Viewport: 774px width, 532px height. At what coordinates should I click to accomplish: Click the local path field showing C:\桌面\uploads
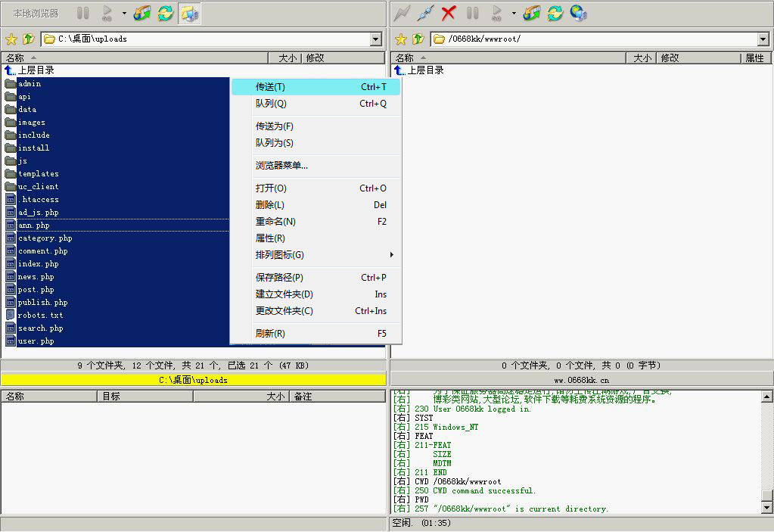207,39
